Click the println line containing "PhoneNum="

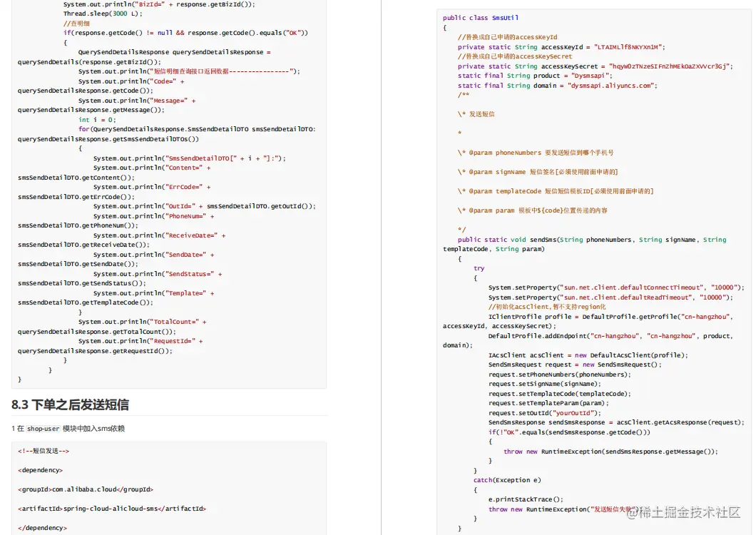coord(154,216)
